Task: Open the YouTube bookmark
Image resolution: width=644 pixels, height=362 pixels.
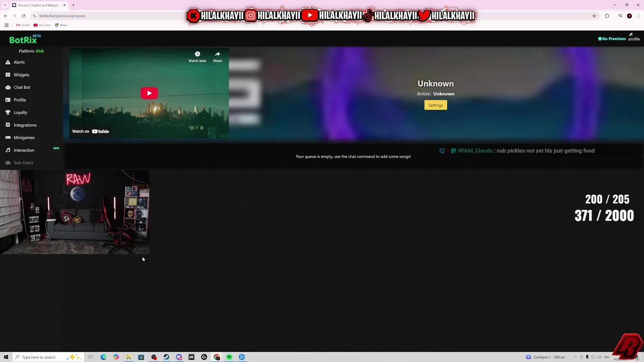Action: pos(42,25)
